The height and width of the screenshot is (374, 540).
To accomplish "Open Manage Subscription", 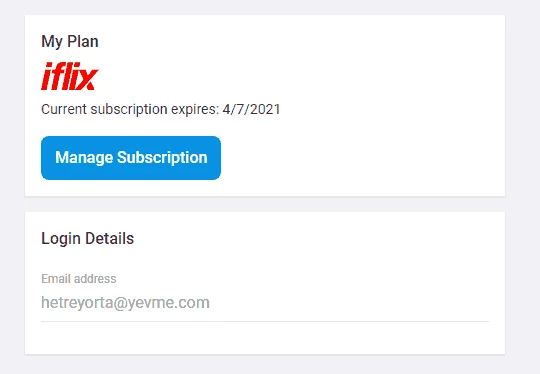I will click(x=131, y=158).
